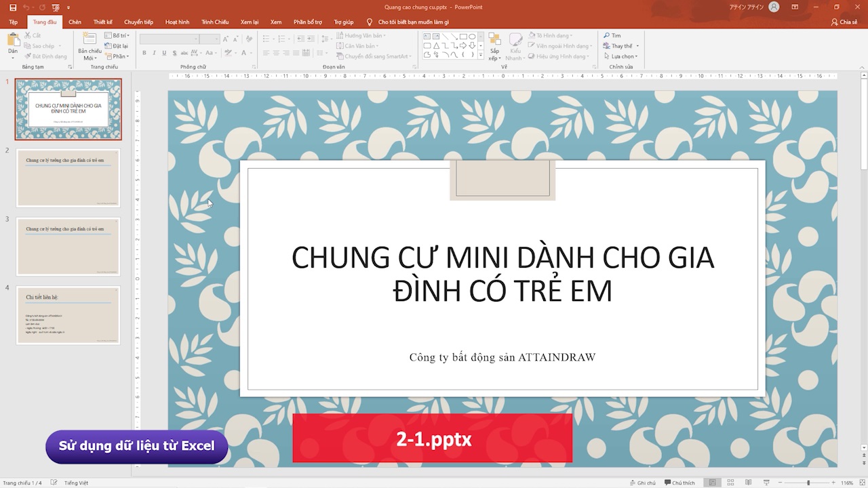Switch to the Thiết kế (Design) tab
Screen dimensions: 868x488
[103, 22]
